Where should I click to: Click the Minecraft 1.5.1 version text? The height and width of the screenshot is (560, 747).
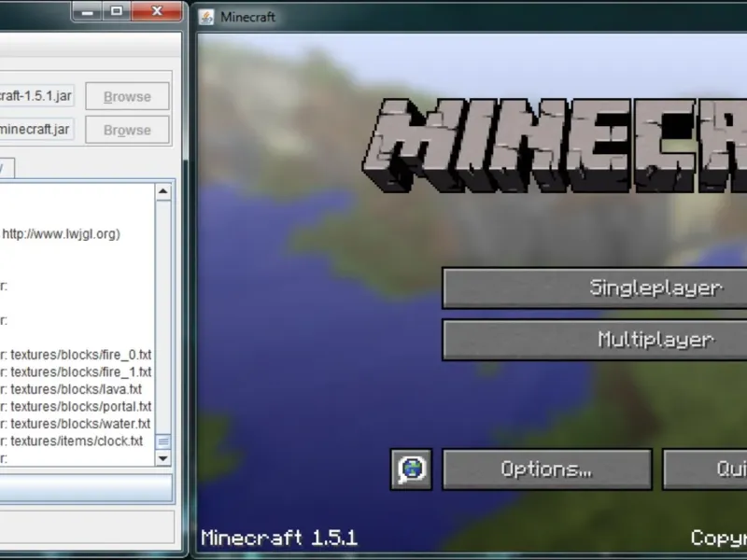(279, 539)
